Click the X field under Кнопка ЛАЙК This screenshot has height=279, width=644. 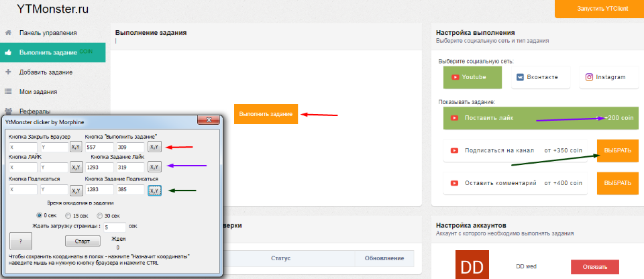(23, 167)
